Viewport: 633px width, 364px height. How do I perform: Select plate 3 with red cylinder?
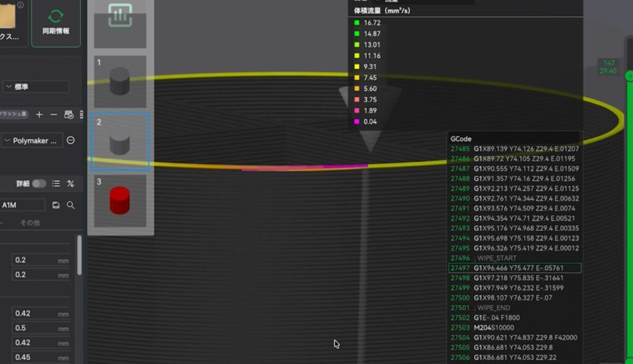click(x=120, y=200)
